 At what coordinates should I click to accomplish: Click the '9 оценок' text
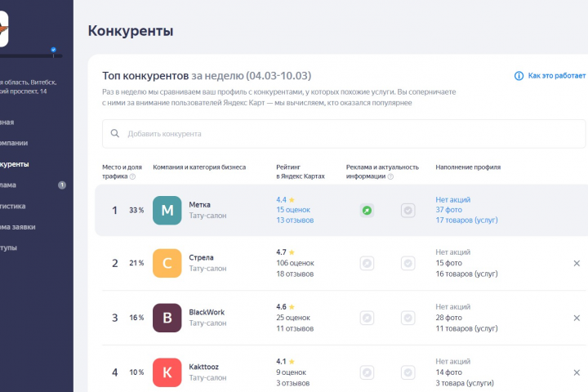292,373
